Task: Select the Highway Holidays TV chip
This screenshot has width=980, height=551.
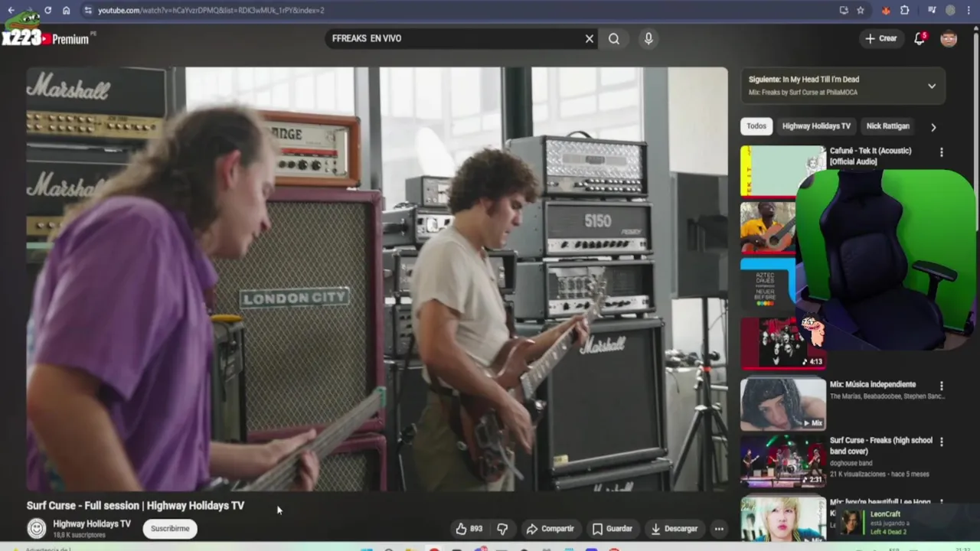Action: point(816,126)
